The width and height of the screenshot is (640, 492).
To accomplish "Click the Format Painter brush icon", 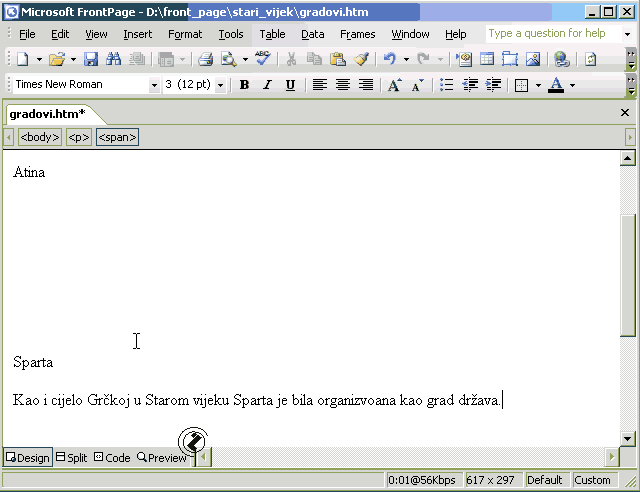I will [x=360, y=60].
